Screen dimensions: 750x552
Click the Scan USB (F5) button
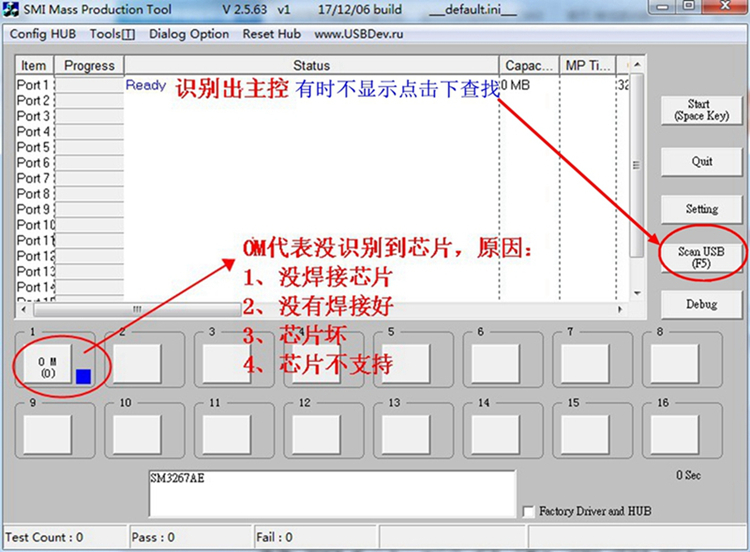(701, 257)
